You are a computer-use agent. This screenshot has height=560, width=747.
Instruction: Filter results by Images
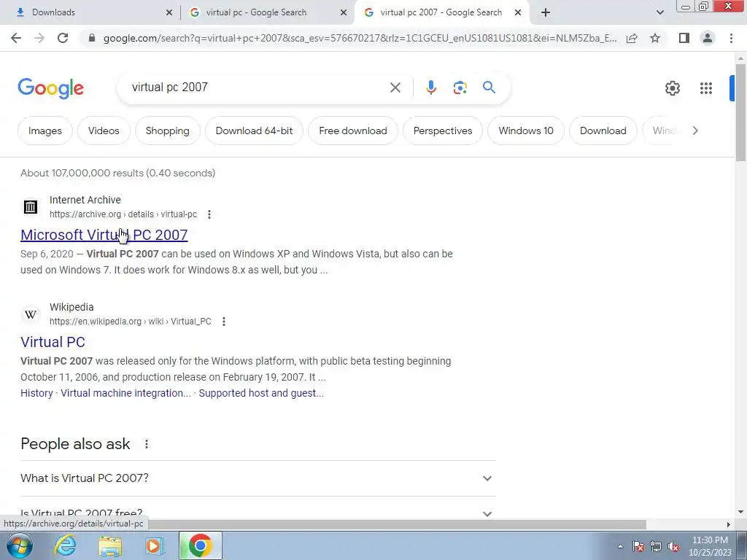pyautogui.click(x=45, y=131)
